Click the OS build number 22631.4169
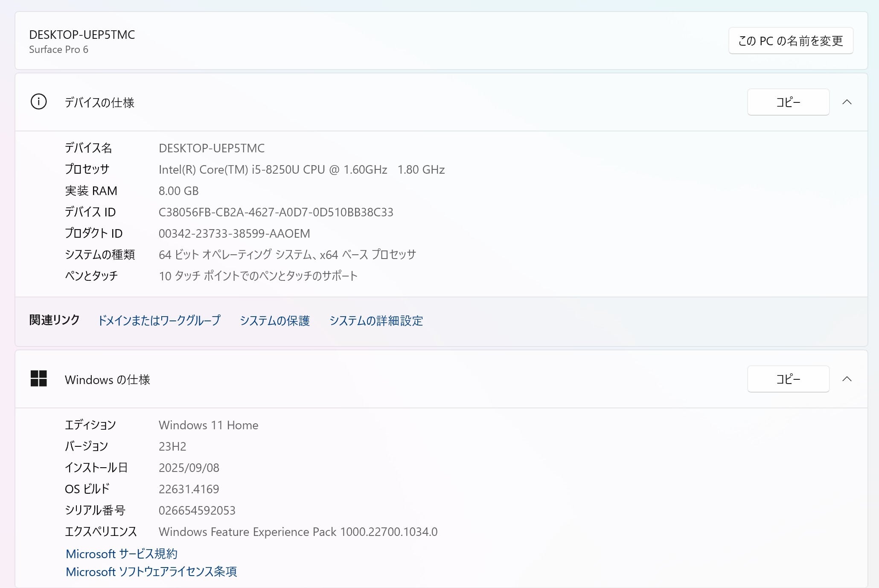Viewport: 879px width, 588px height. click(x=189, y=489)
